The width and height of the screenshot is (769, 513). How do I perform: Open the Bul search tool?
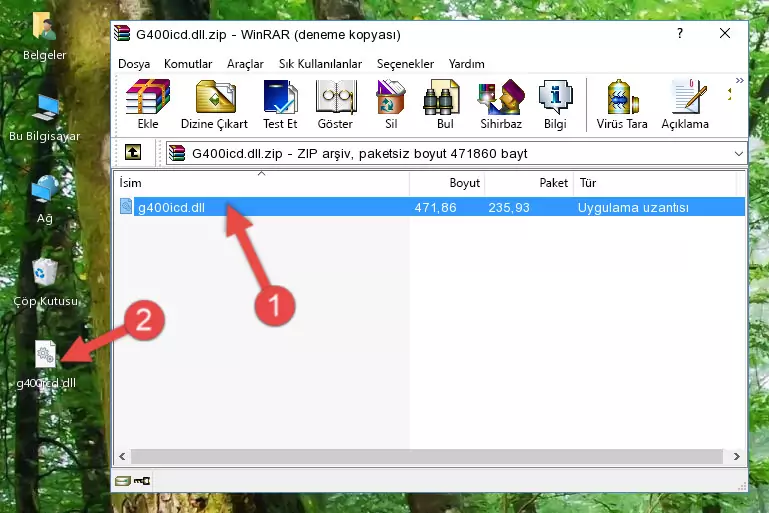tap(445, 104)
